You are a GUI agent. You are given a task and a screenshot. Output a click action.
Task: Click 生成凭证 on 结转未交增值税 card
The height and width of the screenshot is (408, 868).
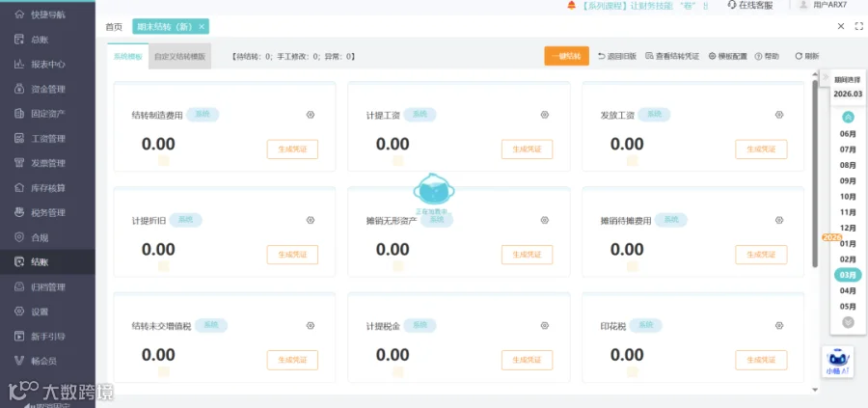click(x=292, y=360)
